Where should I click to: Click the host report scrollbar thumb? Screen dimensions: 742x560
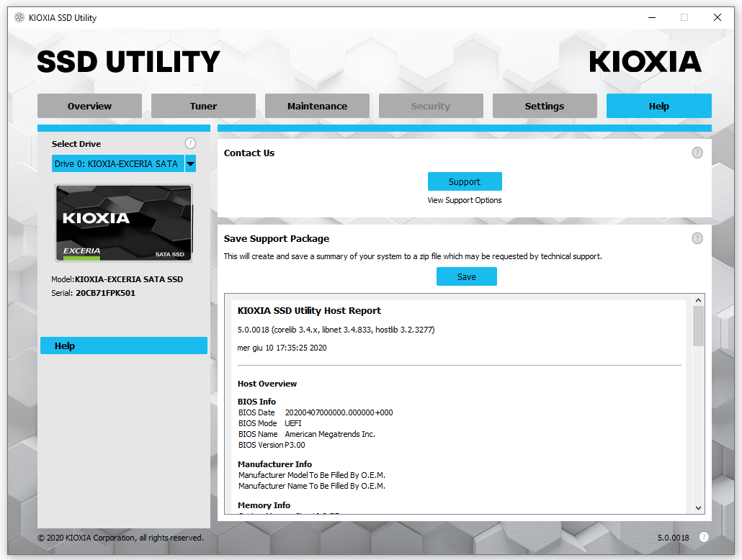point(699,326)
